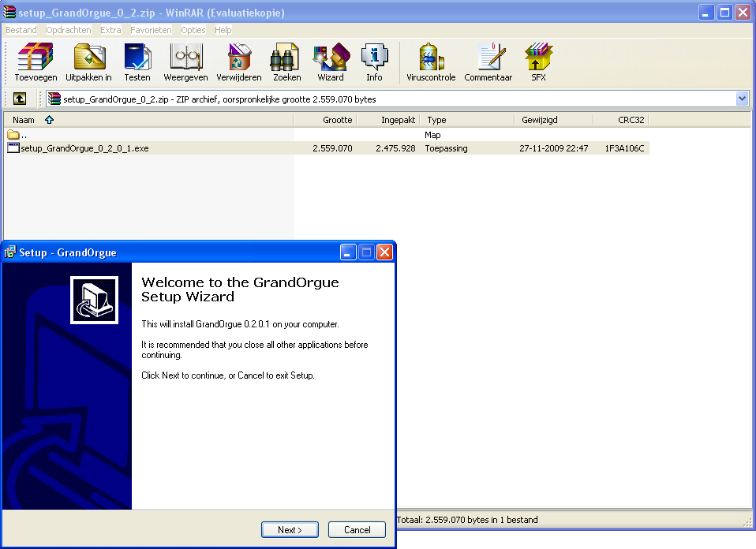The height and width of the screenshot is (549, 756).
Task: Click the parent folder '..' icon
Action: click(13, 134)
